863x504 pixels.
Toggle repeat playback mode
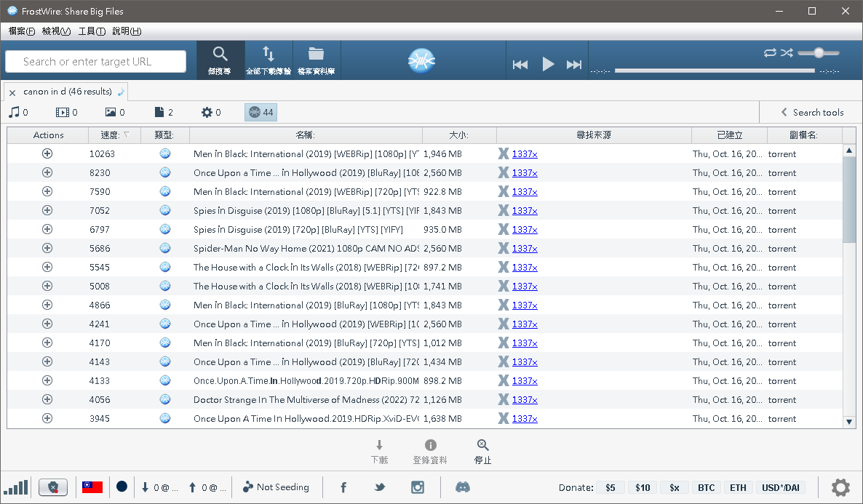point(770,52)
